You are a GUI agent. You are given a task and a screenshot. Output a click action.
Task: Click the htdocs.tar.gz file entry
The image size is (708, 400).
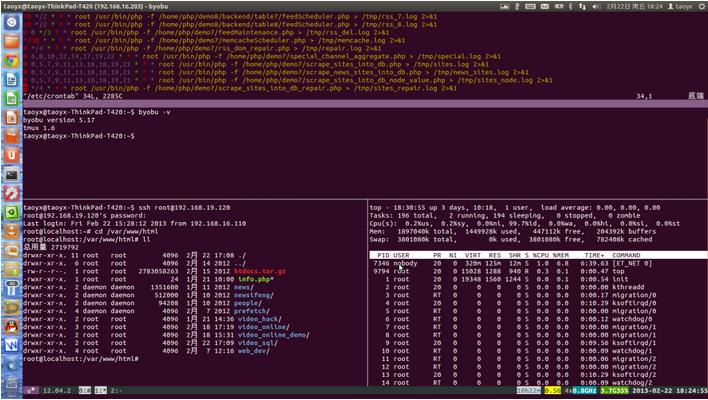pos(260,271)
